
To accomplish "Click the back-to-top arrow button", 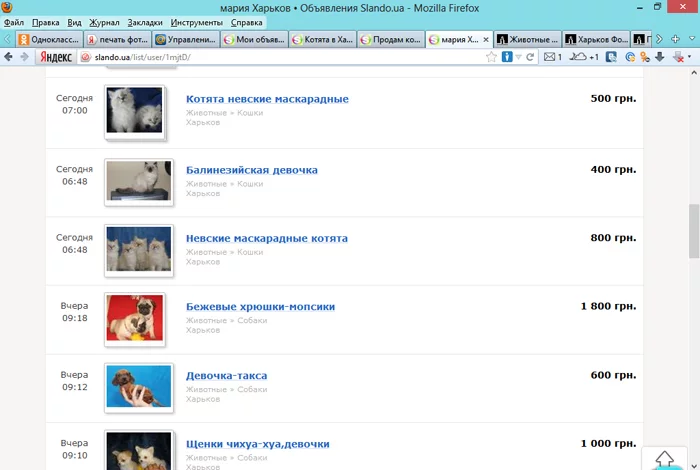I will [664, 458].
